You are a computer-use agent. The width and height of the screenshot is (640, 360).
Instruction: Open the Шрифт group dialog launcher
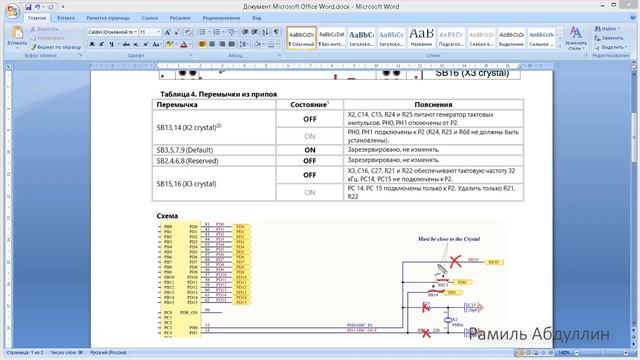[x=190, y=56]
